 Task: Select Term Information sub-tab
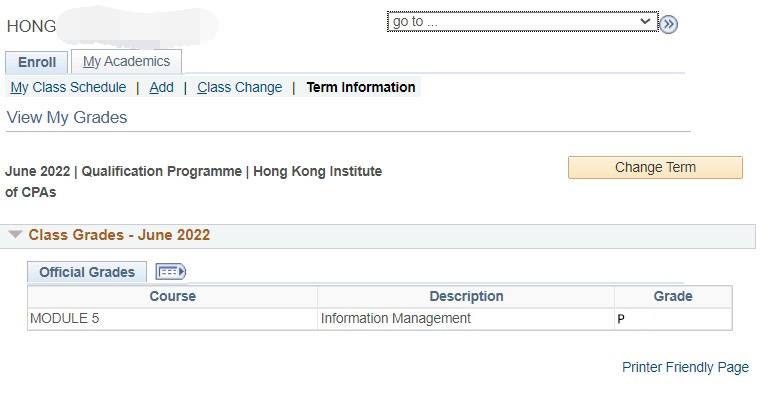[361, 87]
